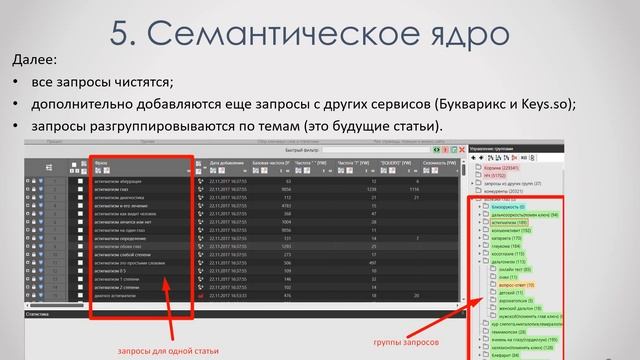Select the Блефарит group
Screen dimensions: 640x360
[505, 355]
